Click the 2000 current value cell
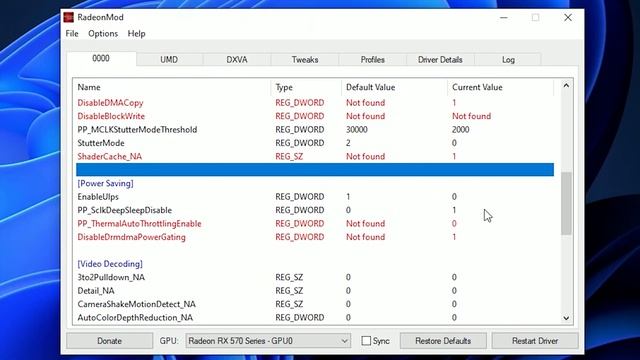Screen dimensions: 640x360 461,130
